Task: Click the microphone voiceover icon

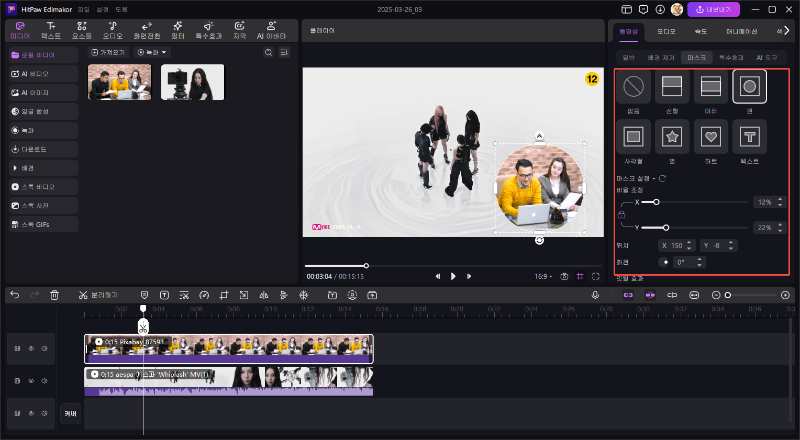Action: (595, 295)
